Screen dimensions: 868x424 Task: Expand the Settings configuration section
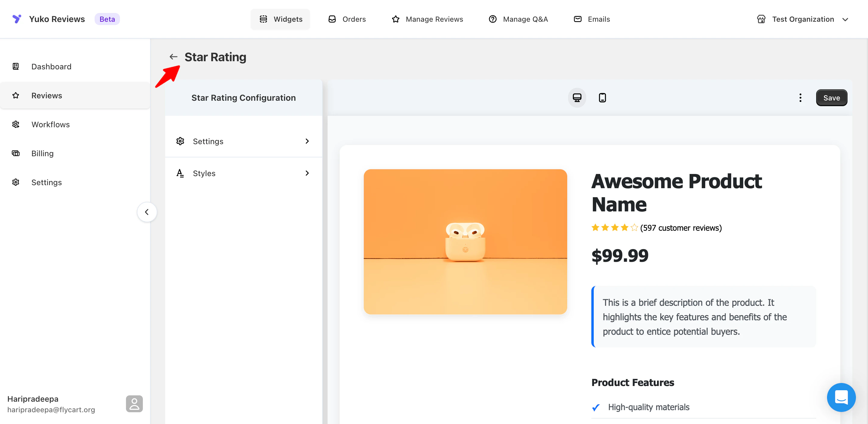pyautogui.click(x=243, y=141)
